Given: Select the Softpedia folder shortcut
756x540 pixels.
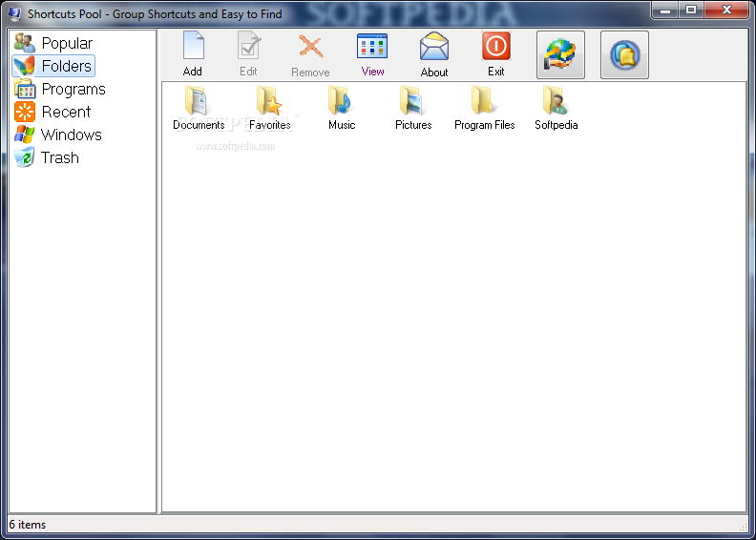Looking at the screenshot, I should tap(556, 108).
